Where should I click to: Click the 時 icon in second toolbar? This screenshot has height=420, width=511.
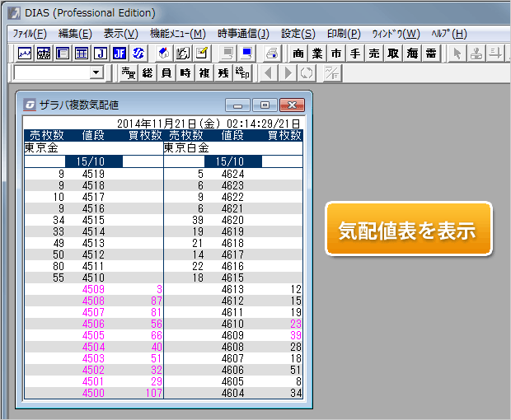[x=185, y=73]
